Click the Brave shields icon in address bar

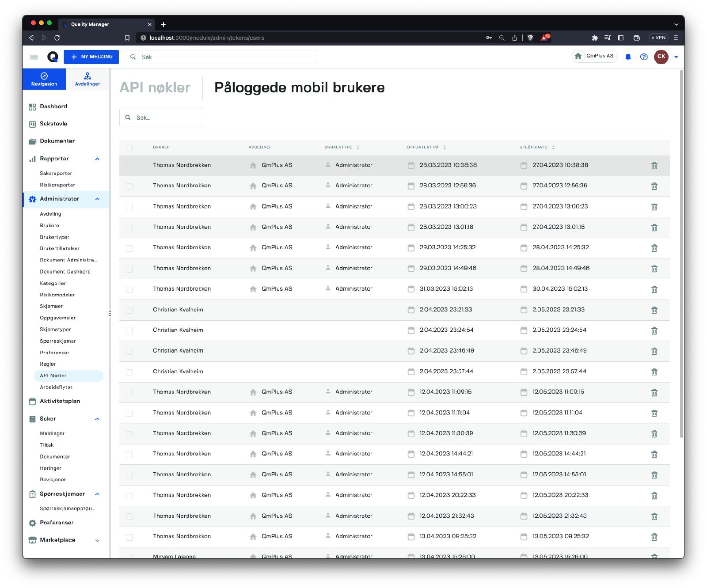(x=530, y=38)
